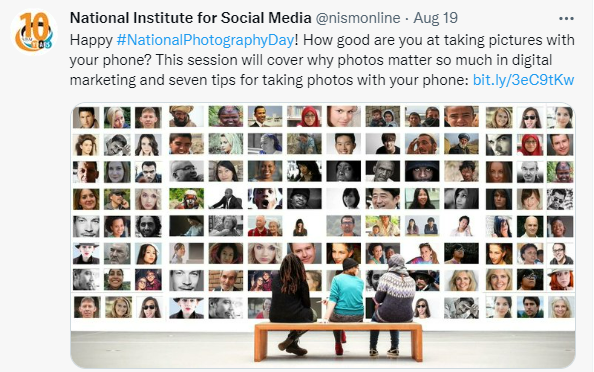Follow the bit.ly/3eC9tKw link
The width and height of the screenshot is (594, 372).
[x=524, y=80]
